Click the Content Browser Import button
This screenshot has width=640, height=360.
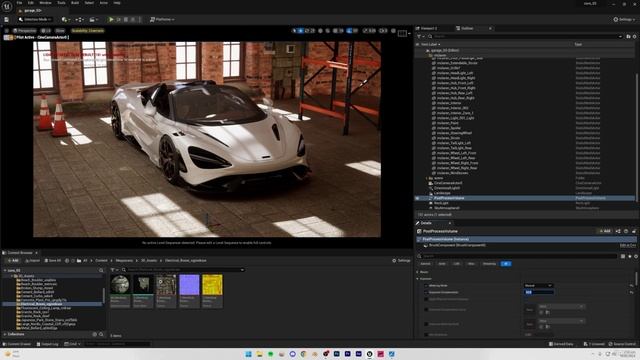32,260
